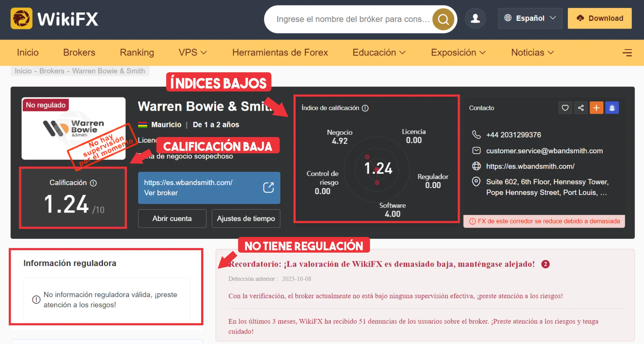Click the Software 4.00 score
The image size is (644, 344).
[392, 210]
